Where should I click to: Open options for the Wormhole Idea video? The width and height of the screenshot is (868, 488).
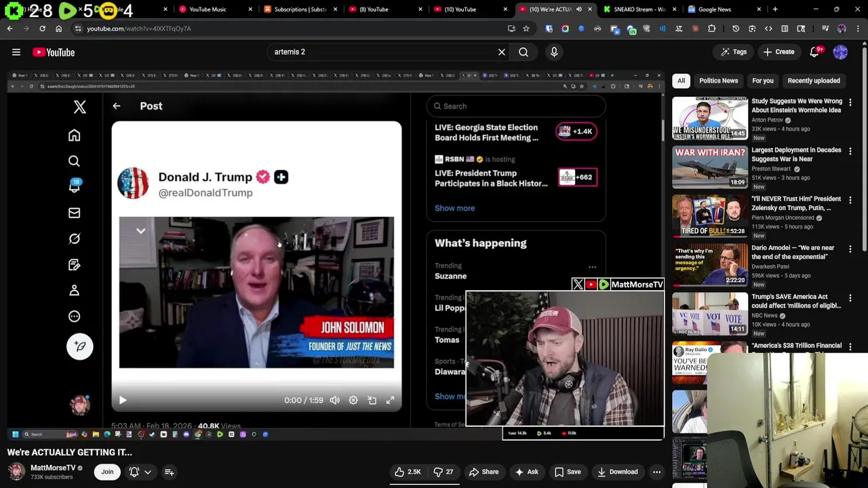[x=850, y=102]
